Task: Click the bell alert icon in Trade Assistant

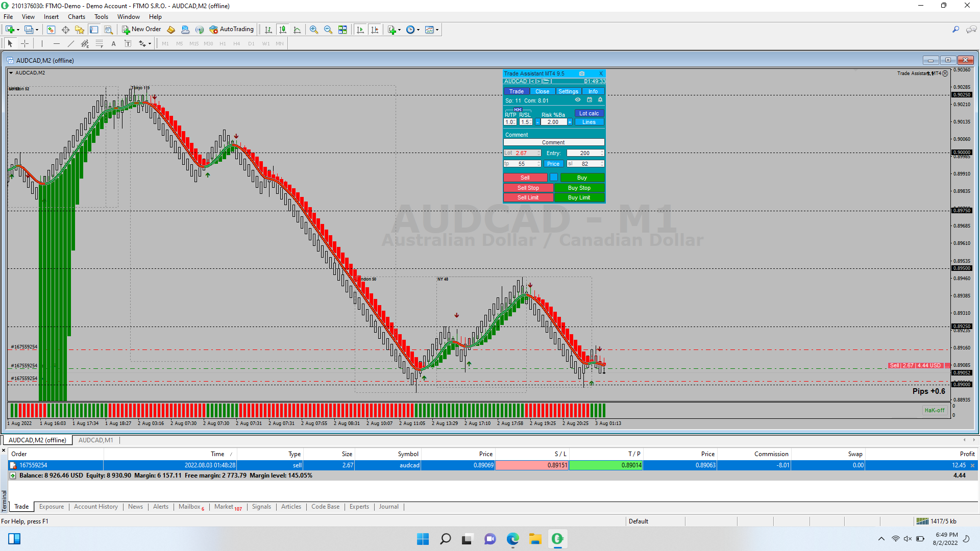Action: (x=600, y=100)
